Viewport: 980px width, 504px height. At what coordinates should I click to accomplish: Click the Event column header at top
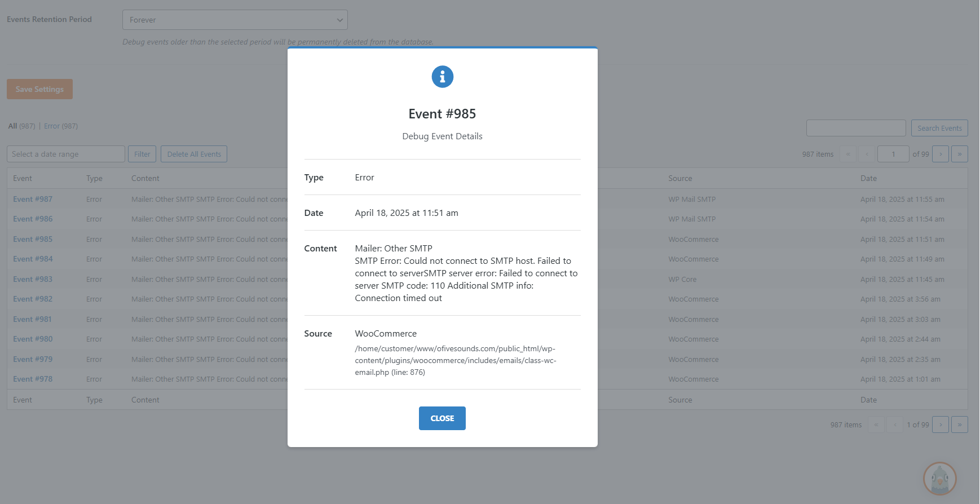click(x=23, y=178)
